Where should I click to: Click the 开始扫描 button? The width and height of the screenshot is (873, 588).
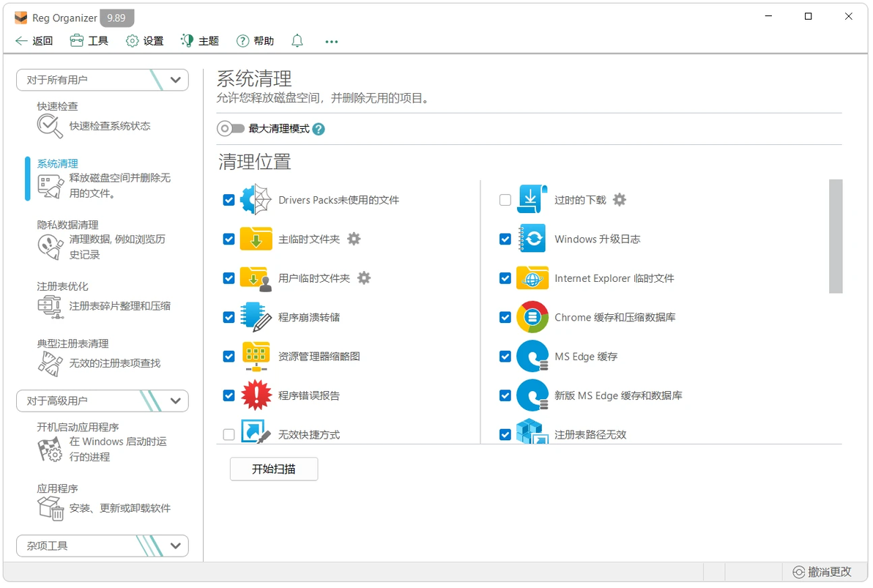(x=274, y=469)
